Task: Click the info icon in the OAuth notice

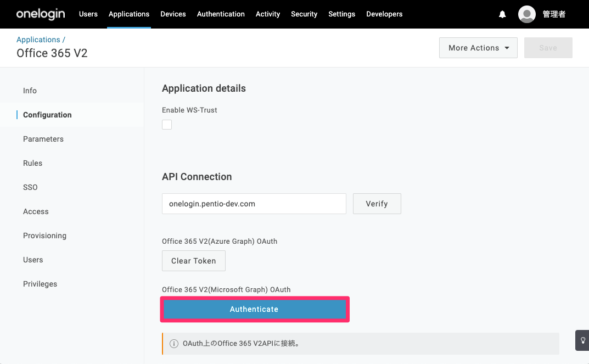Action: click(x=174, y=344)
